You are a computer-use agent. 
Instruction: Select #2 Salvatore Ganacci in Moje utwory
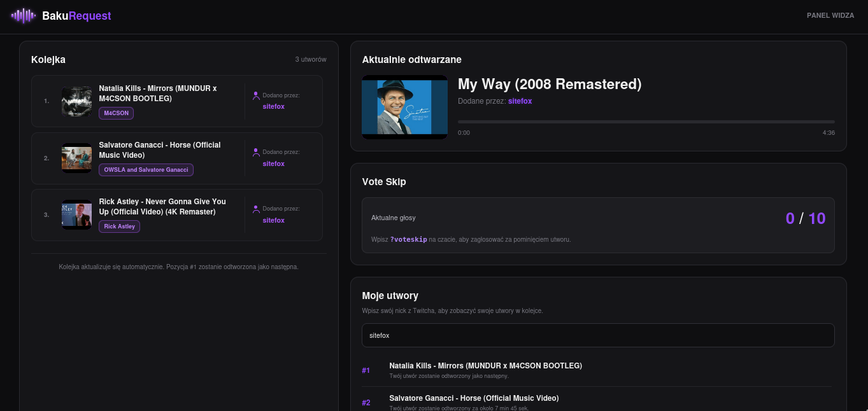click(x=598, y=402)
